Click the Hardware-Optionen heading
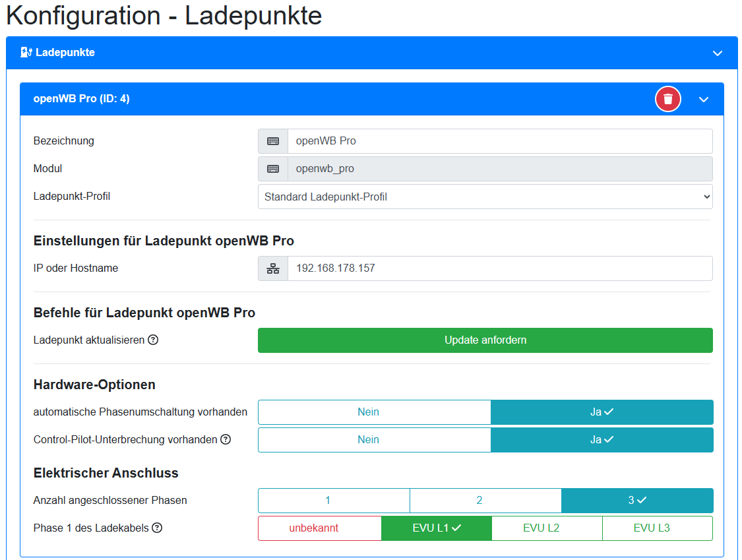This screenshot has height=560, width=742. pyautogui.click(x=94, y=385)
